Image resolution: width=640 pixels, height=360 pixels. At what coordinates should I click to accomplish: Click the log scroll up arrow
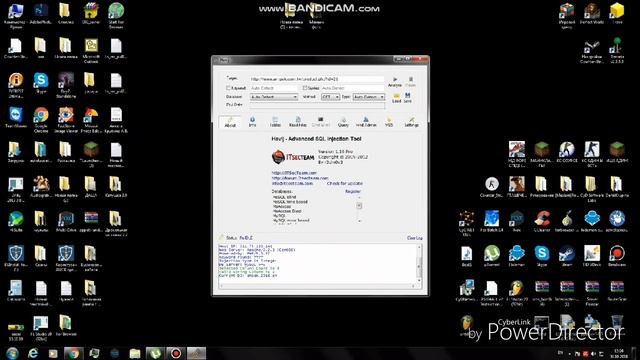pyautogui.click(x=419, y=247)
